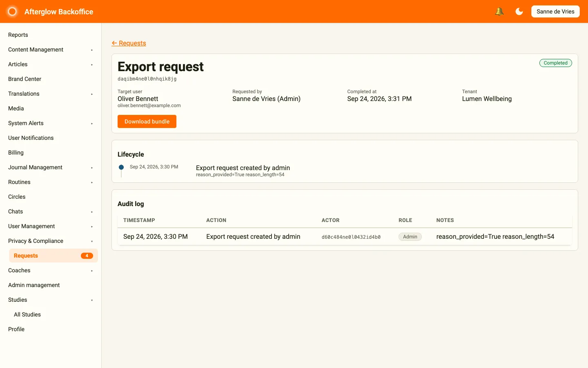Go to Billing
The image size is (588, 368).
16,153
